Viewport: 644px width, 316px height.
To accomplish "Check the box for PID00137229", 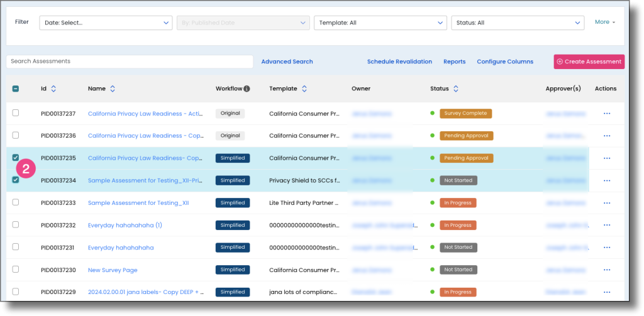I will [16, 291].
